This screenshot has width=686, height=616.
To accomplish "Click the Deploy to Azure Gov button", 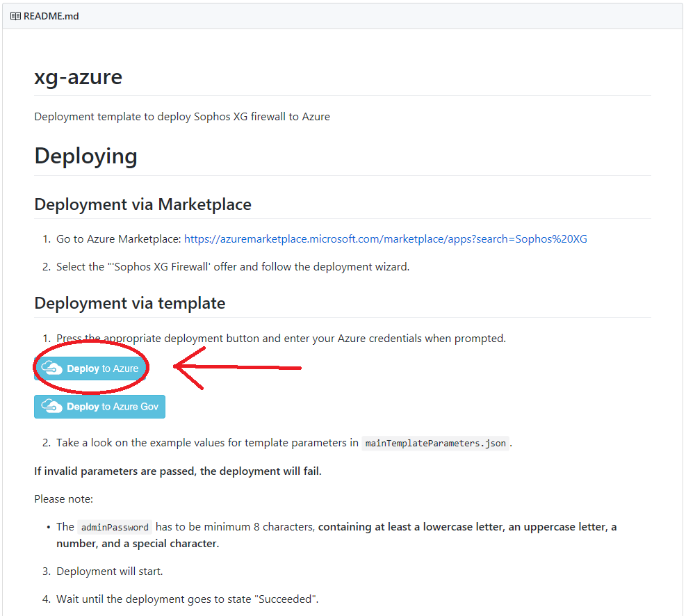I will coord(100,407).
